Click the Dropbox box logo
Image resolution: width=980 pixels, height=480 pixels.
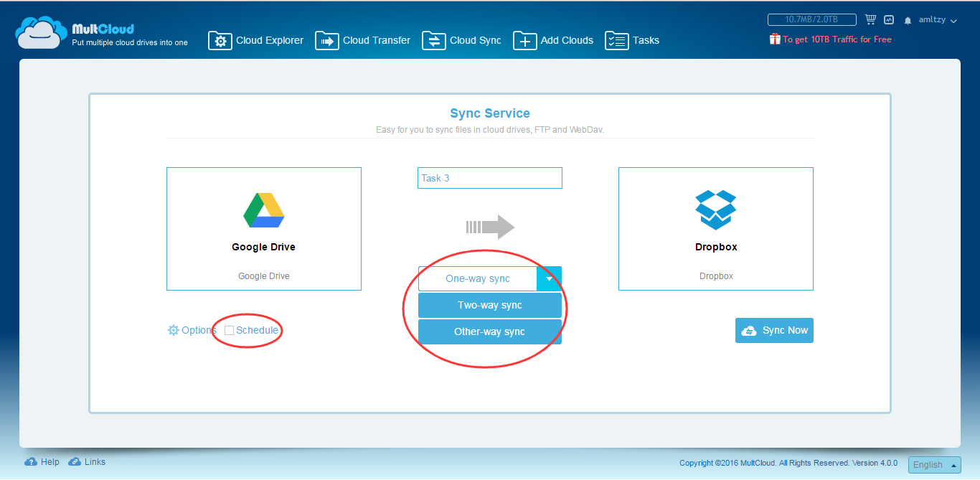[x=716, y=210]
